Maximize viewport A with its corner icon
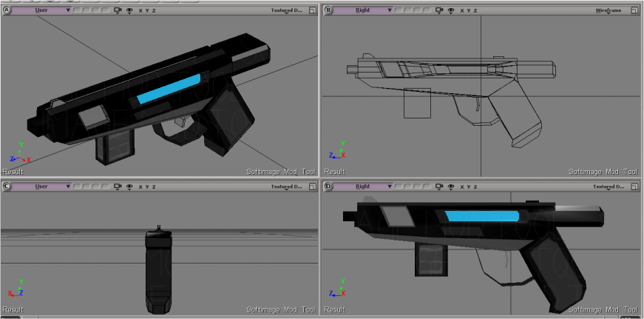The height and width of the screenshot is (319, 644). pyautogui.click(x=313, y=10)
